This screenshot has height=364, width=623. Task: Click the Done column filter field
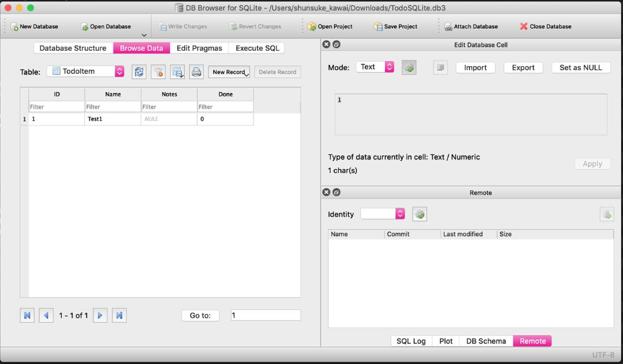pos(225,107)
